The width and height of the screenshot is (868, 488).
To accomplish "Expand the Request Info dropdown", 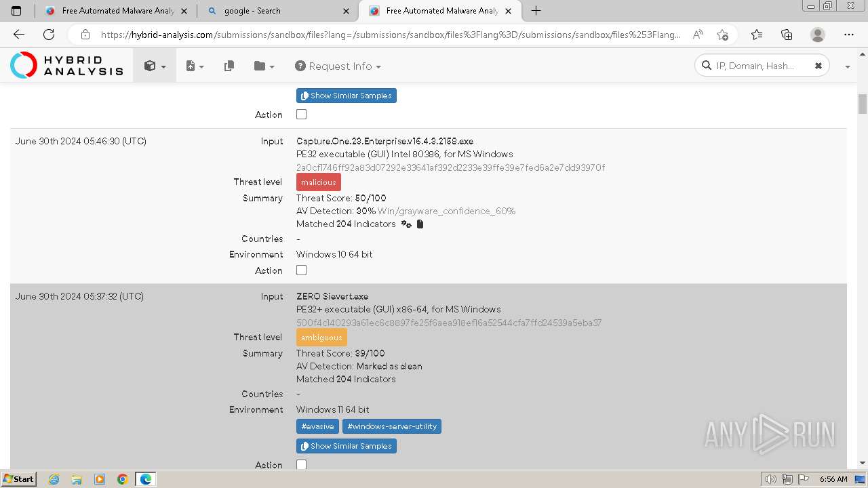I will coord(338,66).
